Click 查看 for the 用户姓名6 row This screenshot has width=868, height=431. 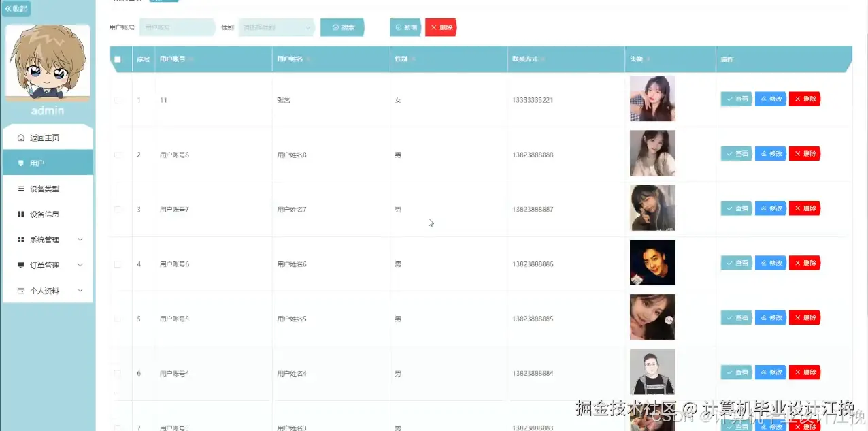[737, 262]
